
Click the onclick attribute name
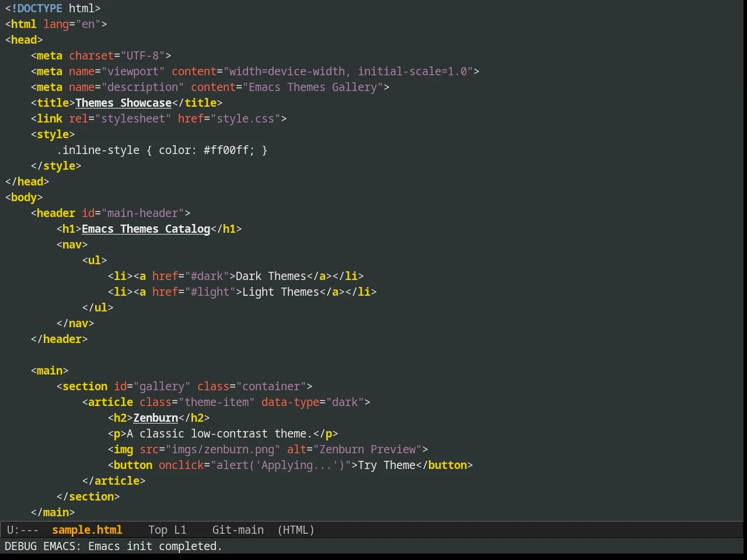tap(181, 465)
